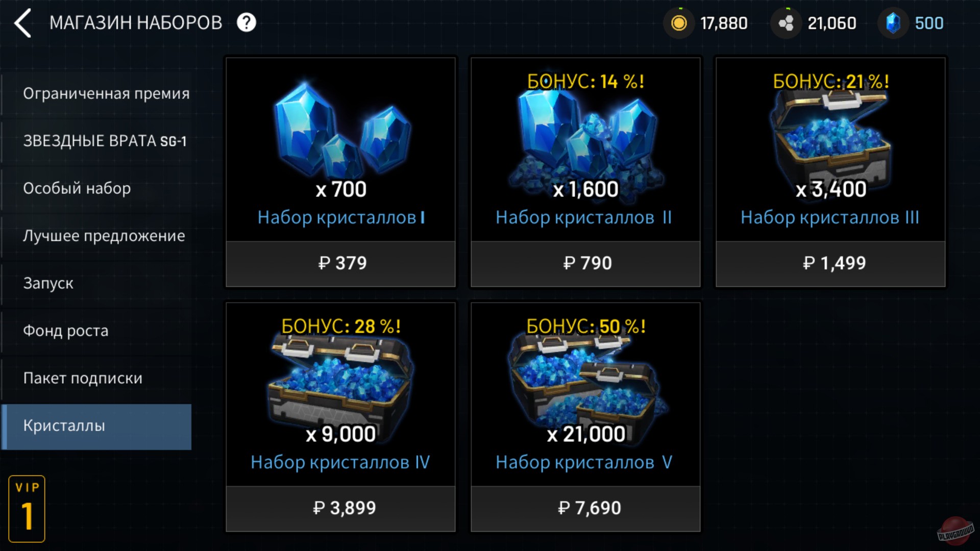This screenshot has height=551, width=980.
Task: Select the Кристаллы tab
Action: [x=97, y=427]
